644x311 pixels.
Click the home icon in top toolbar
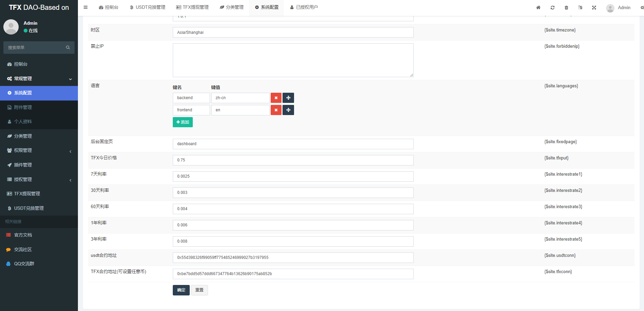click(538, 7)
